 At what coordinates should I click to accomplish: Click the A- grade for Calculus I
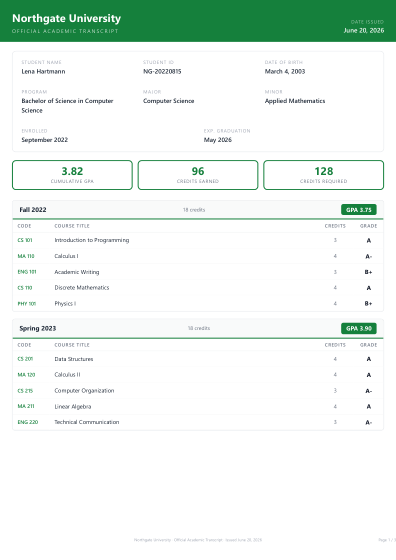point(369,256)
